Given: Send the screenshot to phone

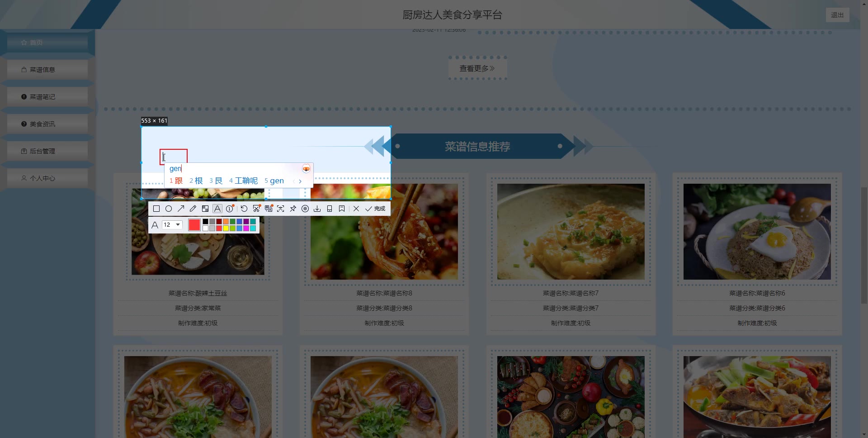Looking at the screenshot, I should (x=330, y=209).
